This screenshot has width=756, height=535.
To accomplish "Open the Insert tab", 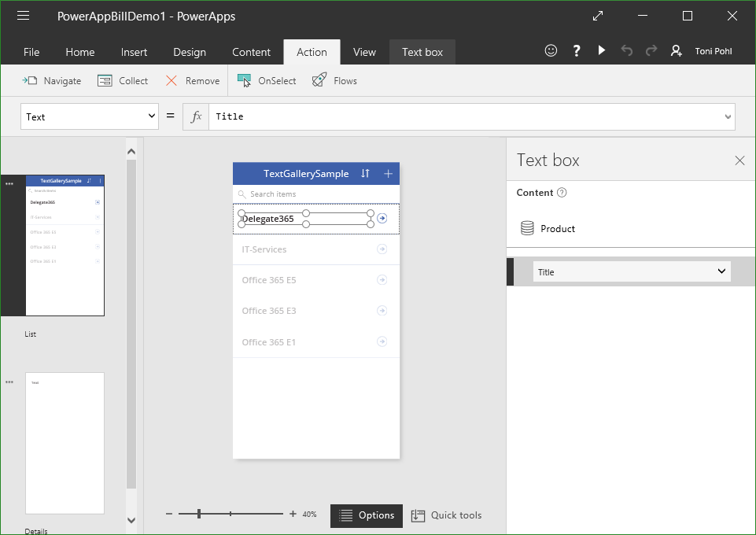I will click(x=134, y=52).
